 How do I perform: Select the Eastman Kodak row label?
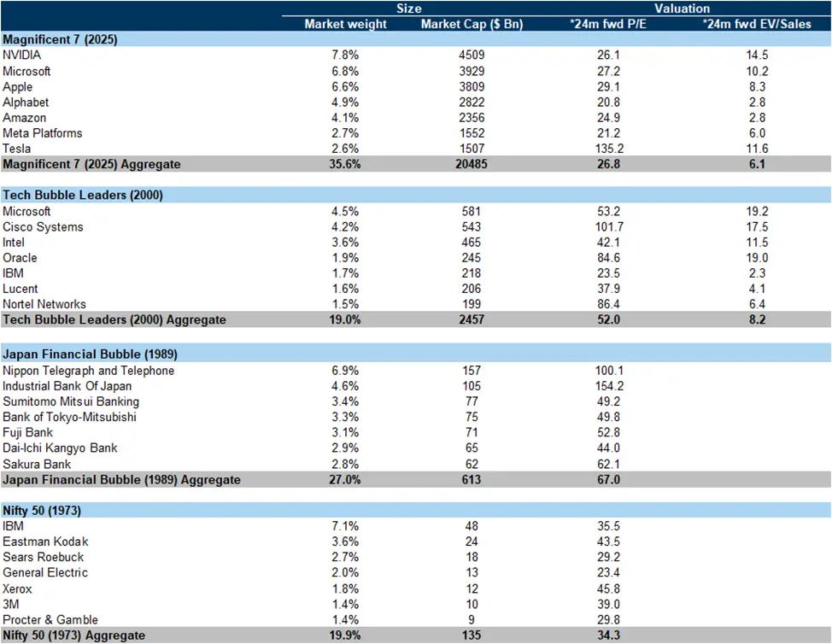pos(45,542)
